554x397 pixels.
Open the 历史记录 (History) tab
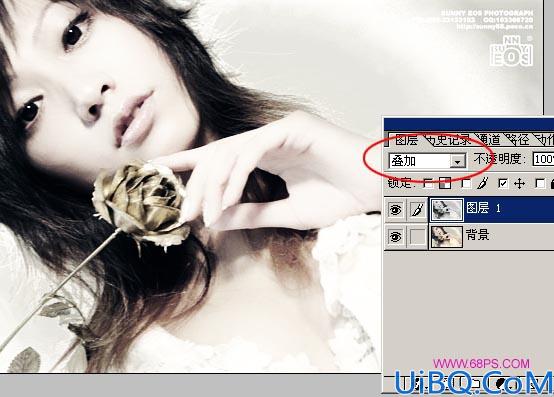pos(450,140)
